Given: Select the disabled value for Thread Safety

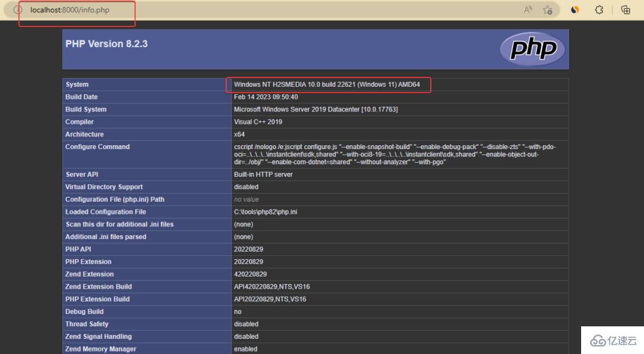Looking at the screenshot, I should point(246,324).
